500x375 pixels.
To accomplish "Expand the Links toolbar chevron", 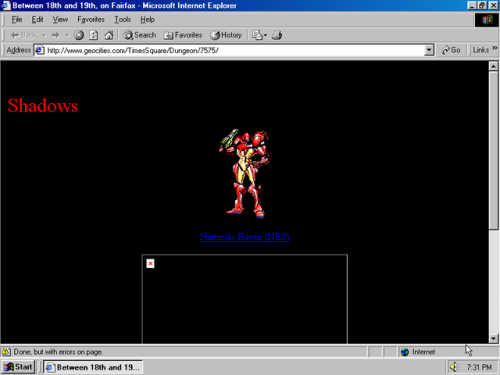I will coord(495,48).
